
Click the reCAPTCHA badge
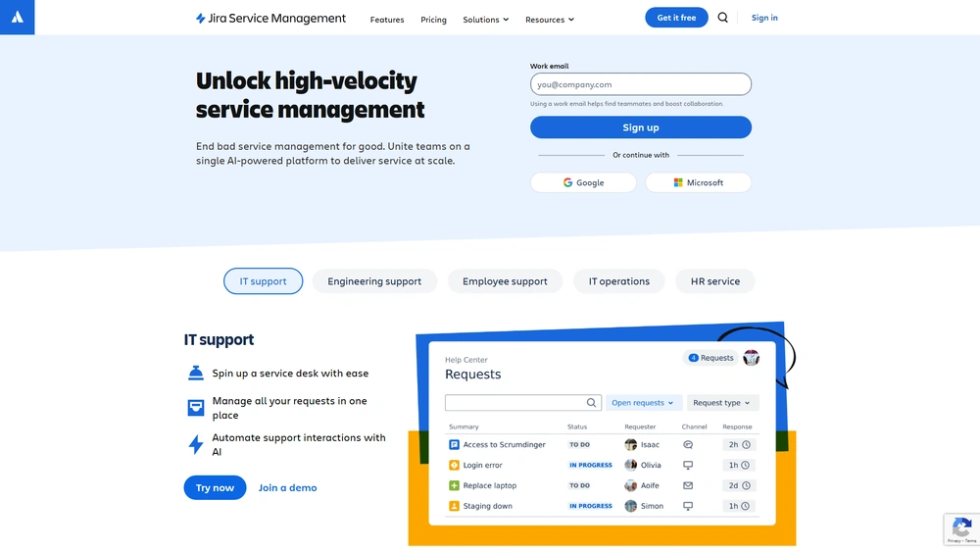(x=962, y=528)
